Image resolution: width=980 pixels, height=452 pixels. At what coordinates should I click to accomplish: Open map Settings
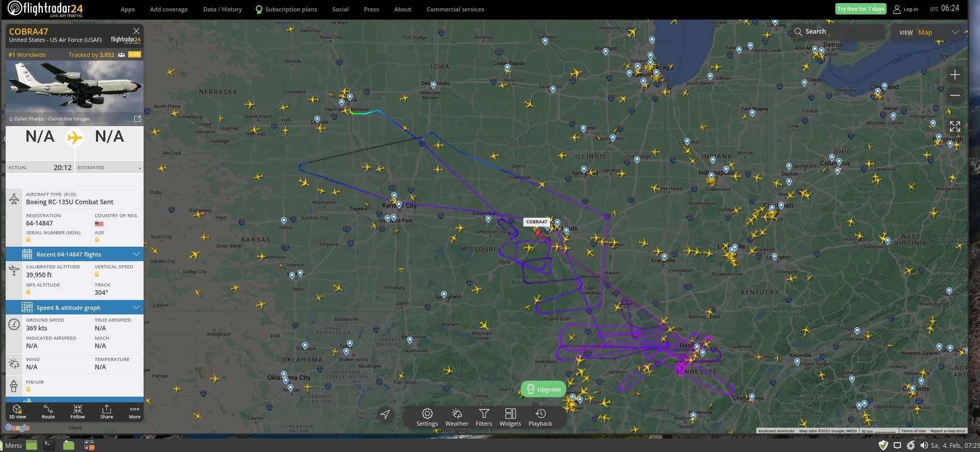tap(427, 417)
